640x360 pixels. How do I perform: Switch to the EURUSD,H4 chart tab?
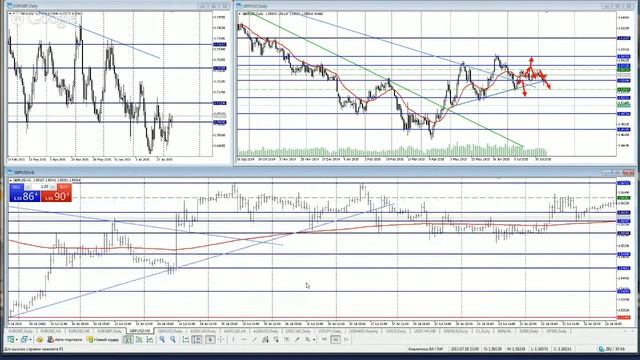[51, 331]
